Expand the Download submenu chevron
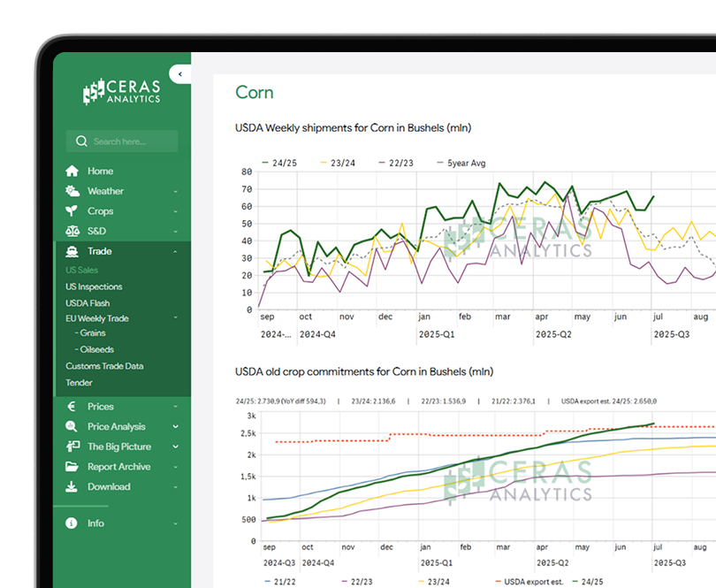Image resolution: width=716 pixels, height=588 pixels. (x=175, y=487)
